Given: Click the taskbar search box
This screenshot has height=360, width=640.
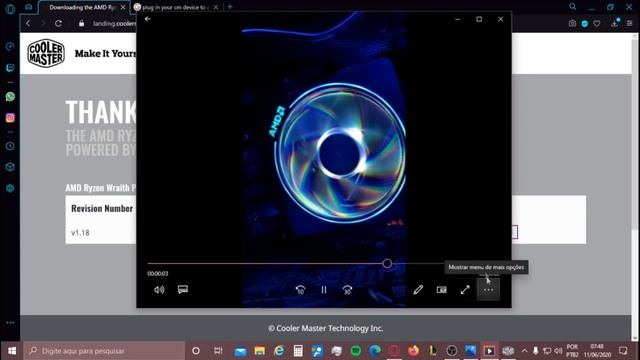Looking at the screenshot, I should 104,351.
